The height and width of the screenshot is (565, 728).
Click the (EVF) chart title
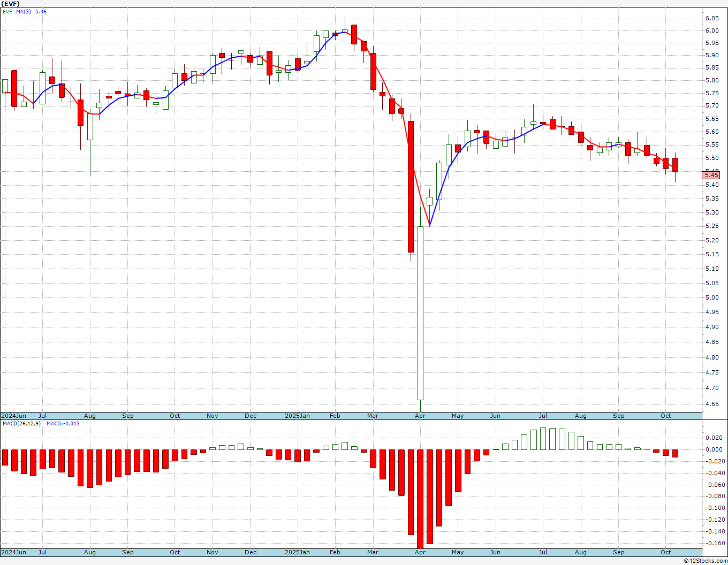11,4
